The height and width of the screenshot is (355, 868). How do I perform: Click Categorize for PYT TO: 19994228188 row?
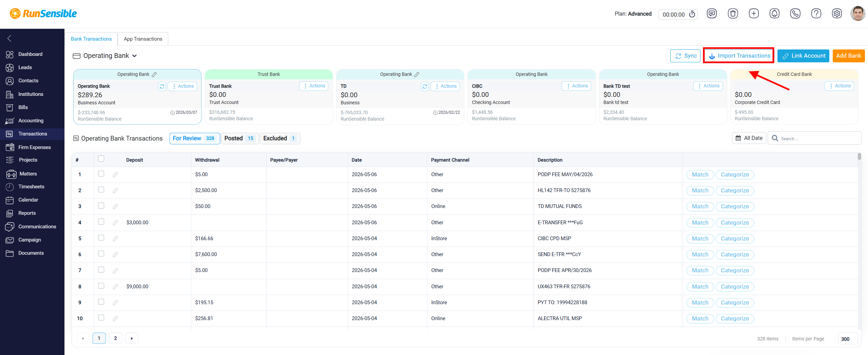tap(735, 303)
